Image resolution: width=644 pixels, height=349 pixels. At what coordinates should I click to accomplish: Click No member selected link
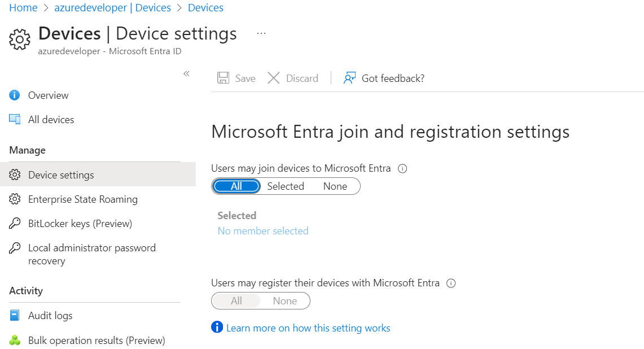pos(263,231)
